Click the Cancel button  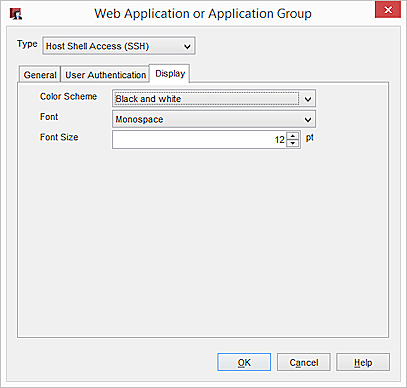click(304, 362)
